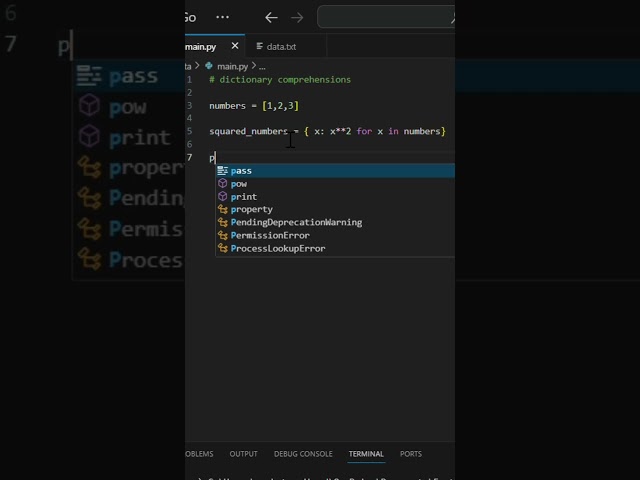This screenshot has height=480, width=640.
Task: Click the keyword icon beside pass
Action: [222, 171]
